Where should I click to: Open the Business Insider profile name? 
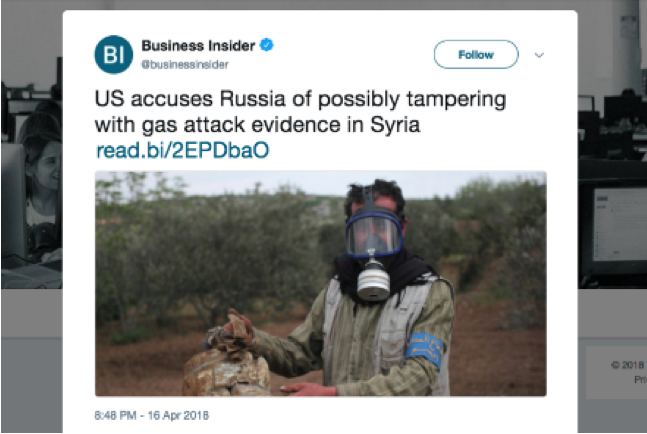tap(198, 45)
